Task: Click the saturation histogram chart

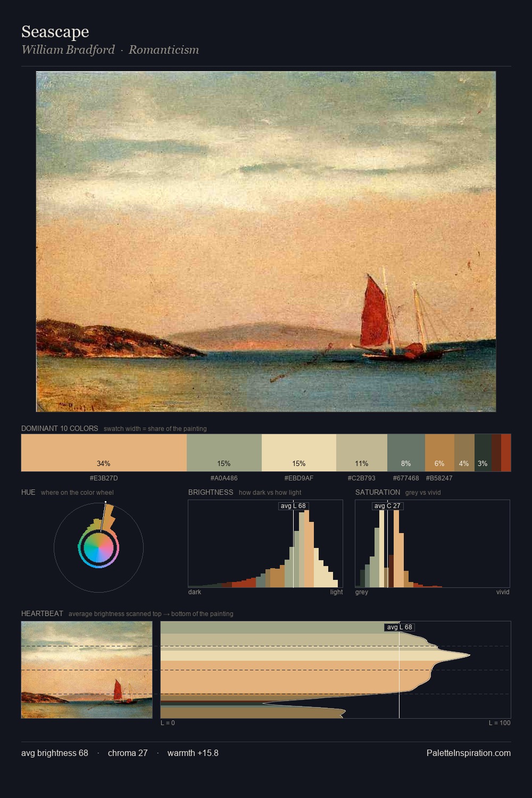Action: pos(433,544)
